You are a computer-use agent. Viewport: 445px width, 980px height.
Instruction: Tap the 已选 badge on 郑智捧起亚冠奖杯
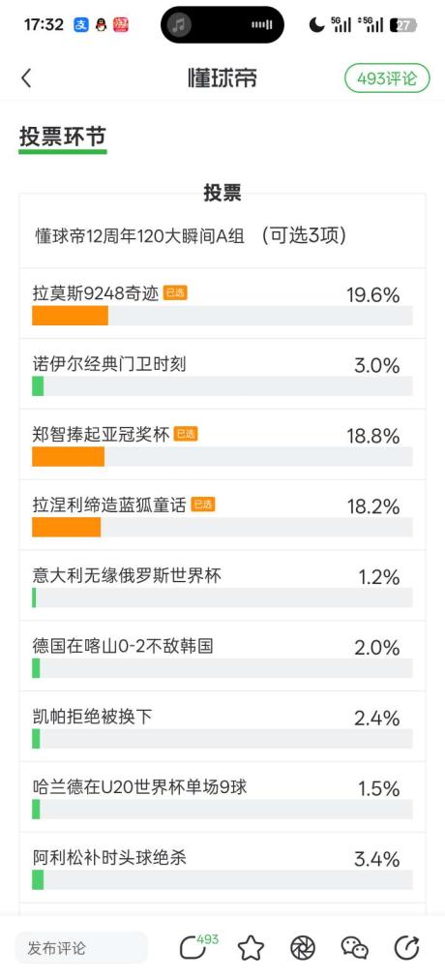click(x=186, y=434)
